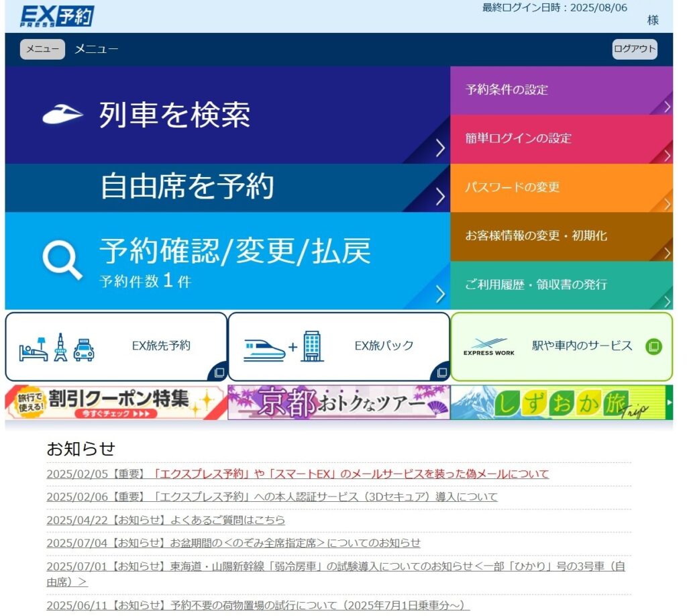Image resolution: width=687 pixels, height=616 pixels.
Task: Open お客様情報の変更・初期化
Action: pyautogui.click(x=561, y=236)
